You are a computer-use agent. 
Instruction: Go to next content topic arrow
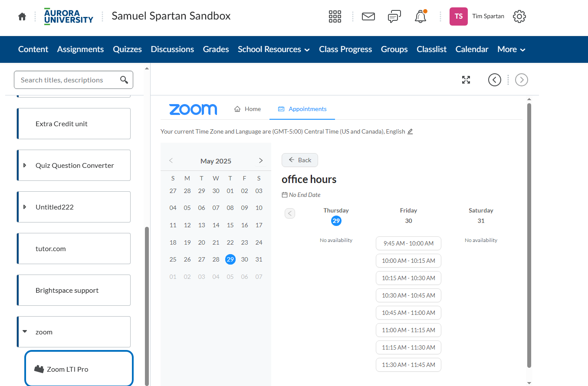[x=522, y=80]
